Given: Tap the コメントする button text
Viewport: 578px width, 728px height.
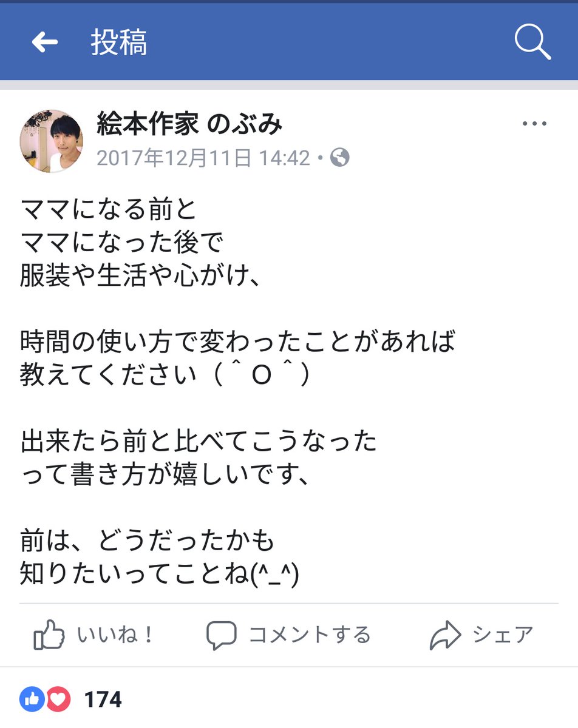Looking at the screenshot, I should pos(309,635).
